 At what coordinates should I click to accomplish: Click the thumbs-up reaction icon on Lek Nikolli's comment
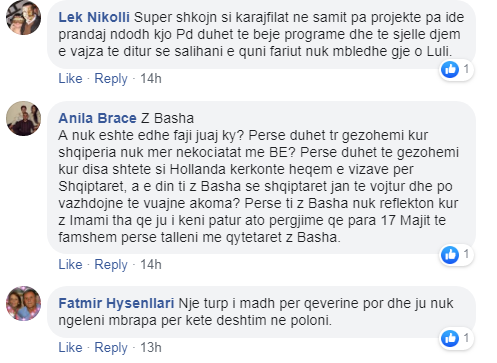(450, 70)
